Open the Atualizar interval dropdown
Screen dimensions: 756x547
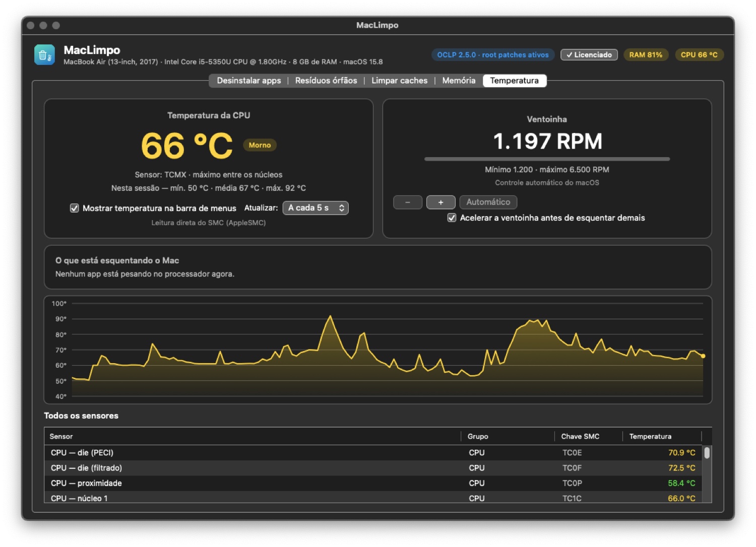pyautogui.click(x=316, y=208)
